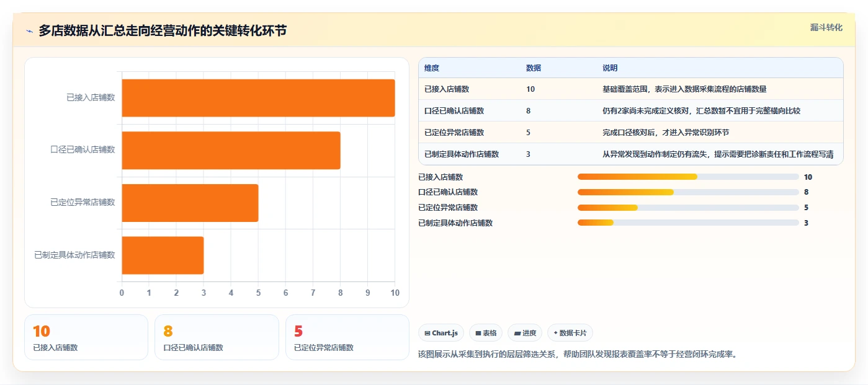The height and width of the screenshot is (385, 868).
Task: Click the description starting 从异常发现到动作制定
Action: pos(718,154)
